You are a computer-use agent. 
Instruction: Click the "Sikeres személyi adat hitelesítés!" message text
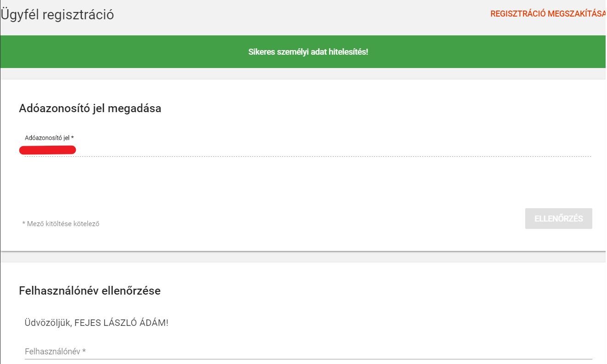(308, 52)
